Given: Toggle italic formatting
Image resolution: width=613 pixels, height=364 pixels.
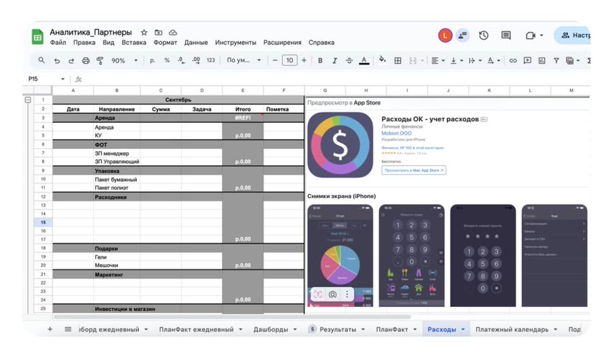Looking at the screenshot, I should click(334, 61).
